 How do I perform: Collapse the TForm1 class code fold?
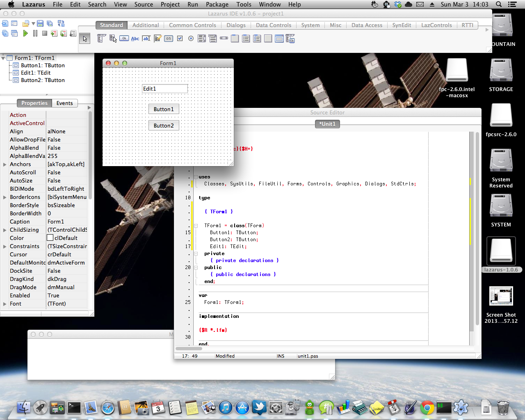pyautogui.click(x=196, y=226)
